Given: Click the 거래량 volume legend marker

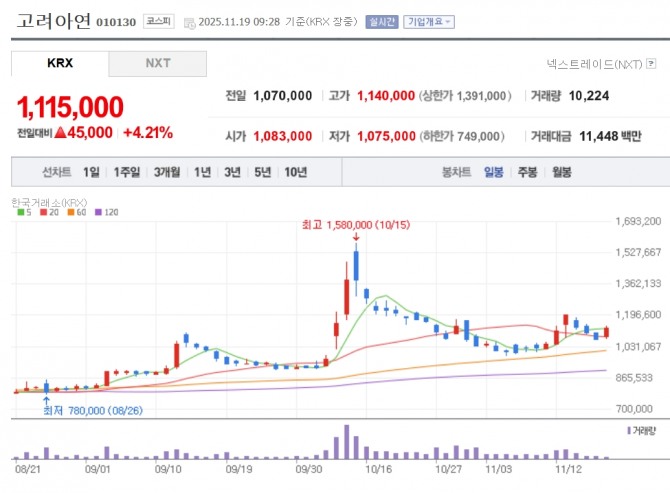Looking at the screenshot, I should (629, 431).
